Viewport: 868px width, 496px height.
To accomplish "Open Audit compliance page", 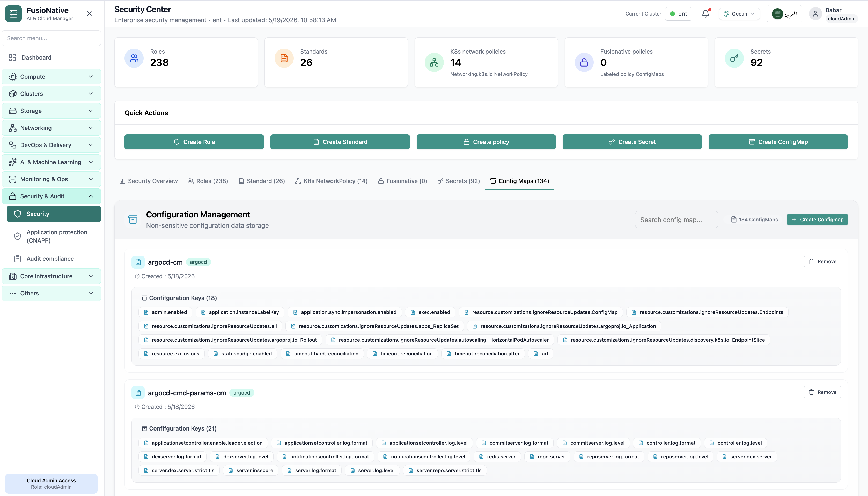I will (54, 259).
